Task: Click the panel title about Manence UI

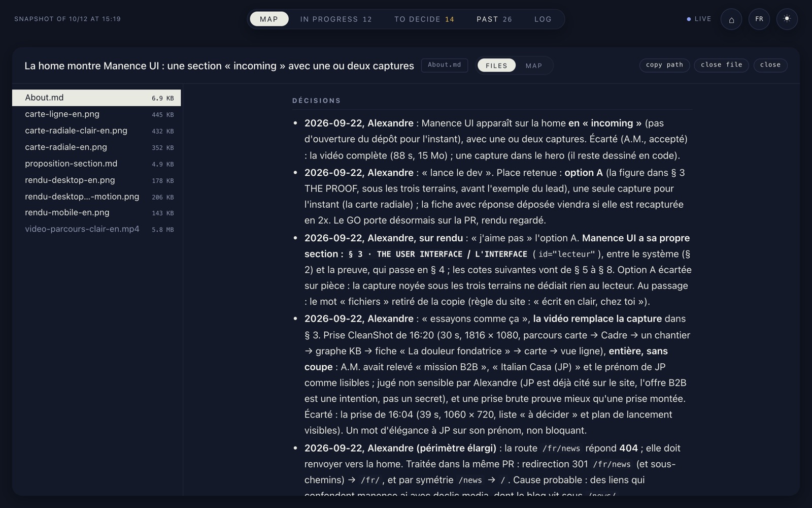Action: [x=219, y=66]
